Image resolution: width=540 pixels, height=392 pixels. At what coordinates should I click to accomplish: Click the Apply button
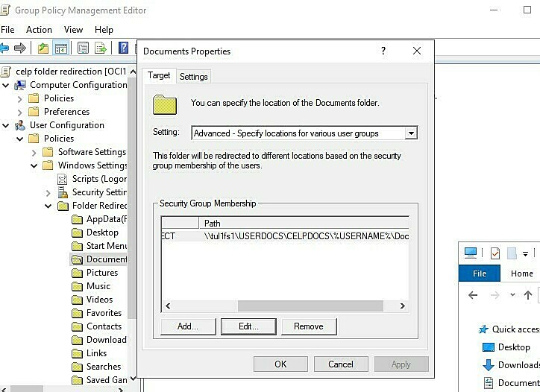401,364
